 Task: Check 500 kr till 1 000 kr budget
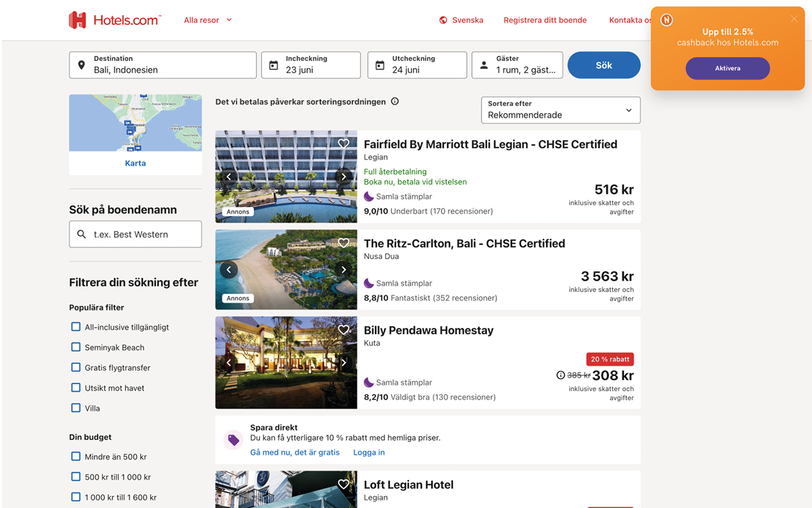click(x=75, y=477)
